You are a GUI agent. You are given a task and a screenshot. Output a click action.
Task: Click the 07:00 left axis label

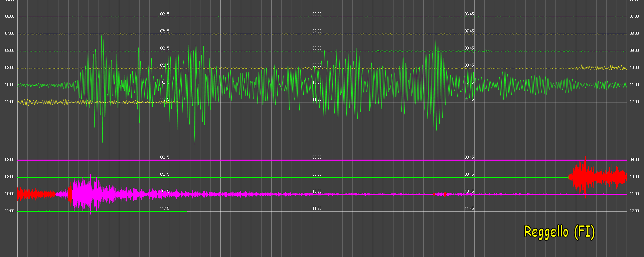click(10, 33)
